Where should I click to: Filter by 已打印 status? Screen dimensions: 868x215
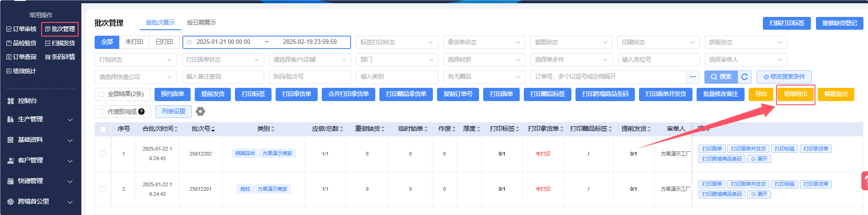(x=164, y=42)
